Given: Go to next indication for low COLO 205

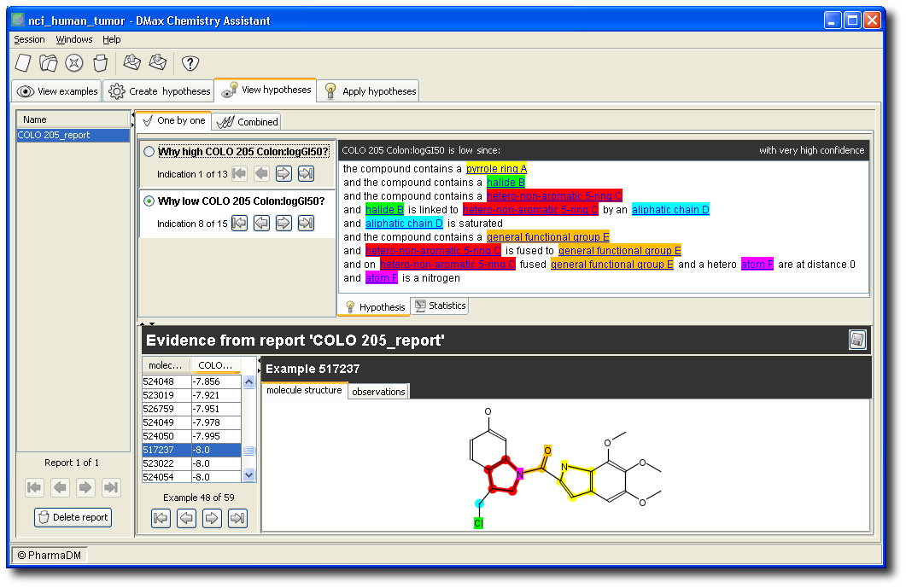Looking at the screenshot, I should pyautogui.click(x=283, y=223).
